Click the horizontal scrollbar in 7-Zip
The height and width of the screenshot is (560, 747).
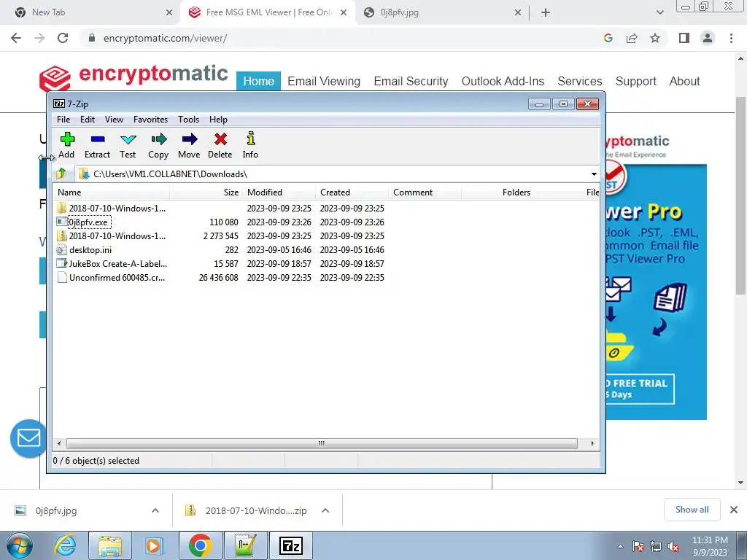(322, 443)
